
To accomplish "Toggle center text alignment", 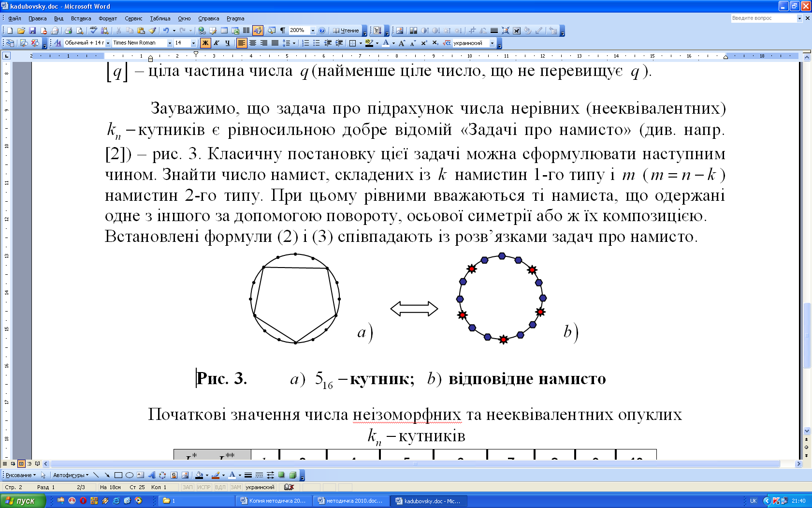I will (253, 43).
